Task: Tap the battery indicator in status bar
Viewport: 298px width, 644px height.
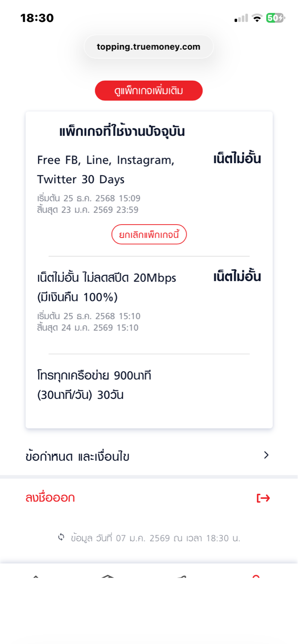Action: point(275,18)
